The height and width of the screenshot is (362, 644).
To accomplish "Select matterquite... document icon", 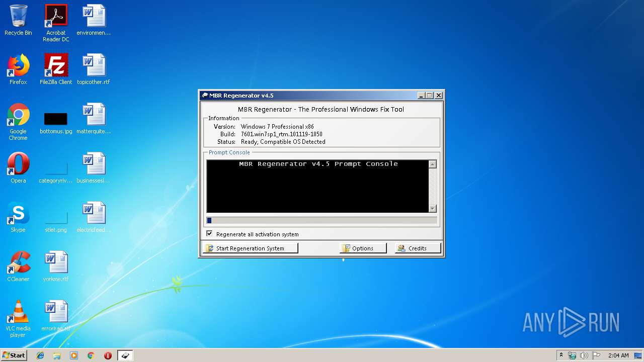I will pos(94,119).
